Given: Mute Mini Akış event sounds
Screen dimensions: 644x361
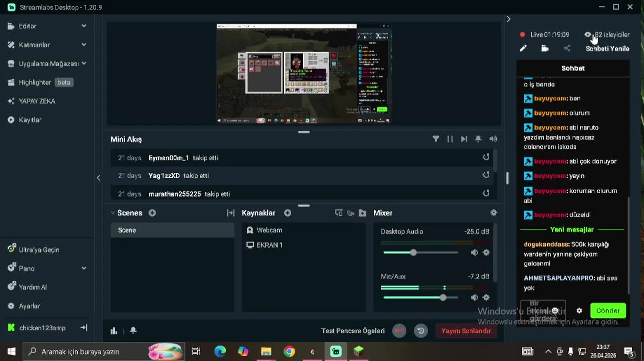Looking at the screenshot, I should (x=493, y=139).
